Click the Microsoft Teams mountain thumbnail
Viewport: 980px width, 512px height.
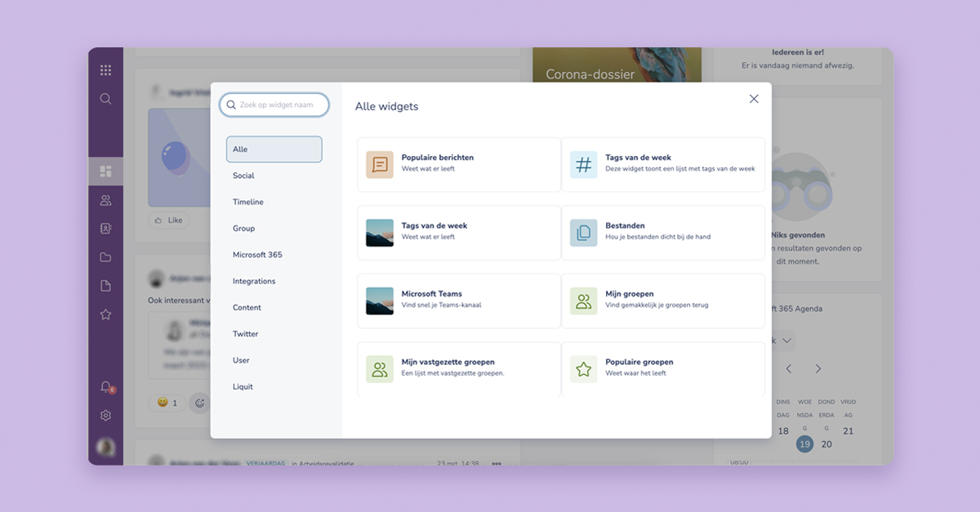tap(380, 301)
